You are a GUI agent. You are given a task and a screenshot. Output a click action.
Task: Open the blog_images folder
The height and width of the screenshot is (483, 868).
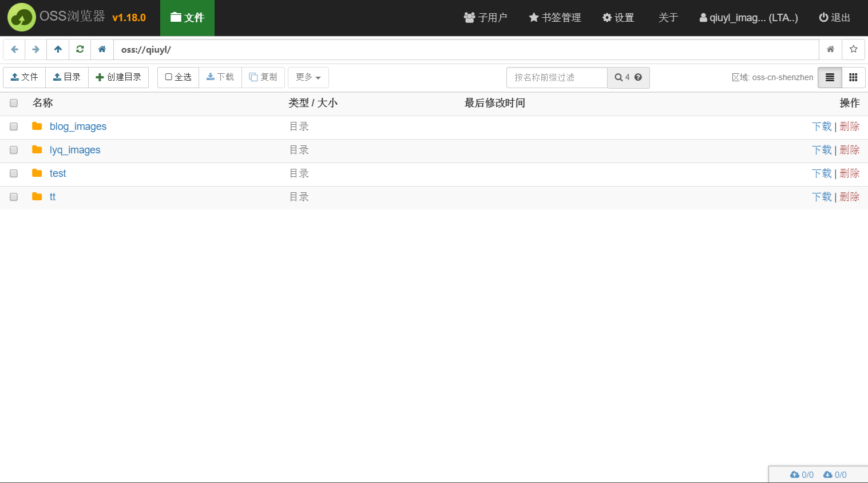(78, 126)
